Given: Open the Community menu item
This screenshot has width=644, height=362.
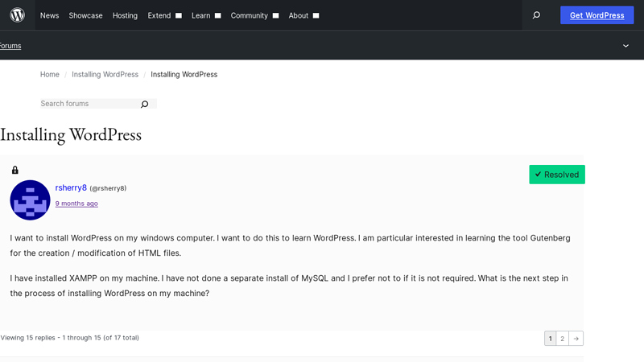Looking at the screenshot, I should coord(249,15).
